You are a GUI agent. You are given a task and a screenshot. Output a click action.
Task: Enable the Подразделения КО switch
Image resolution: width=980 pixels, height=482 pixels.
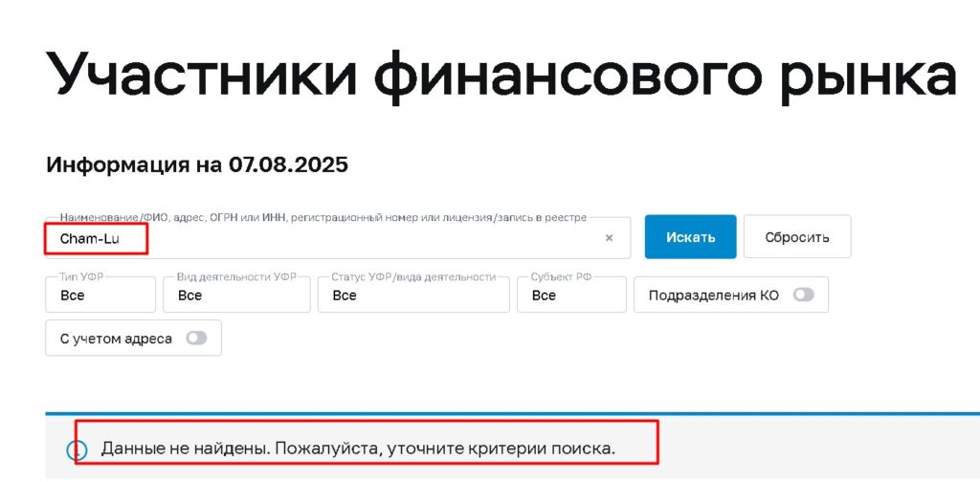point(802,295)
